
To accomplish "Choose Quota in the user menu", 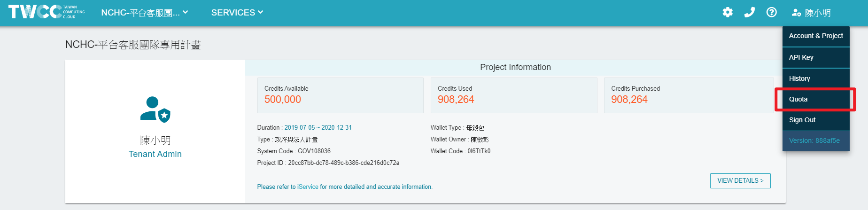I will pos(816,99).
